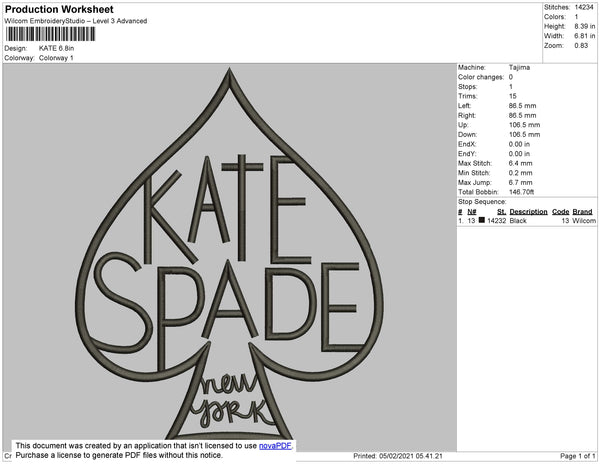Click the Max Stitch value 6.4 mm
Screen dimensions: 600x464
click(x=520, y=163)
